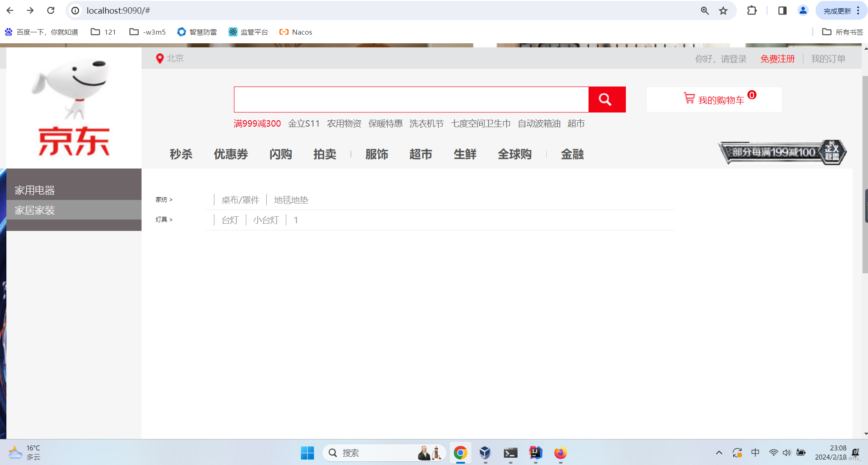This screenshot has height=465, width=868.
Task: Open the -w3m5 bookmark folder
Action: [x=147, y=32]
